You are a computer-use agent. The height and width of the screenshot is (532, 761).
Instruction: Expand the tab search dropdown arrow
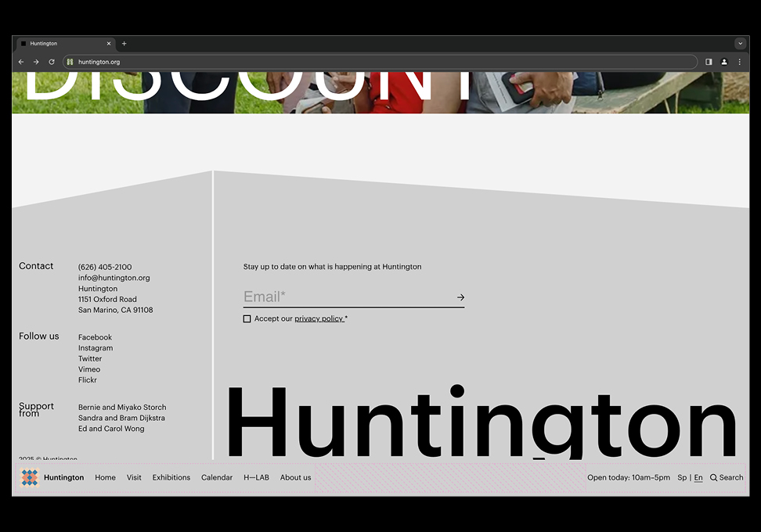click(x=740, y=44)
